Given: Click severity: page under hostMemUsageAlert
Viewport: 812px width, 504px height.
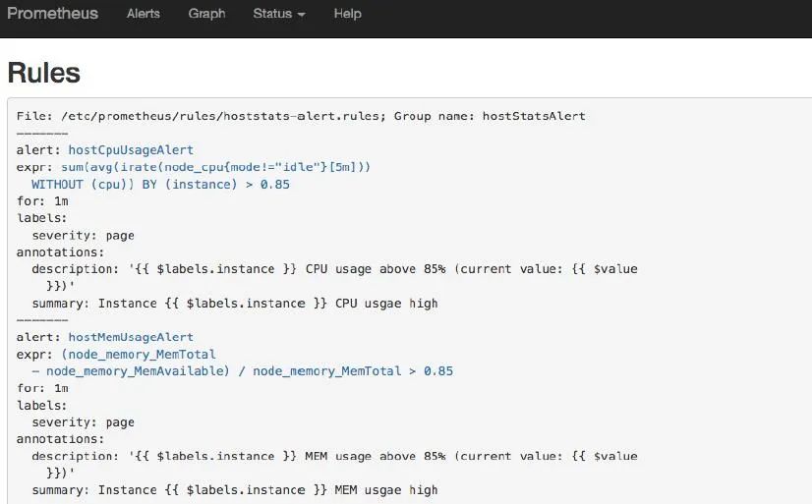Looking at the screenshot, I should pos(83,422).
